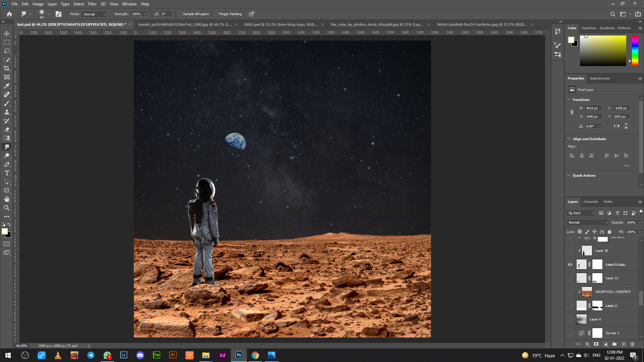Open the Opacity dropdown arrow

point(640,222)
